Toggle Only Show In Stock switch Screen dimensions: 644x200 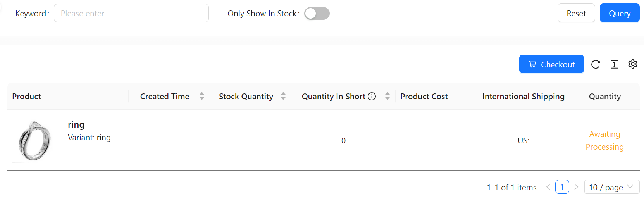[317, 14]
